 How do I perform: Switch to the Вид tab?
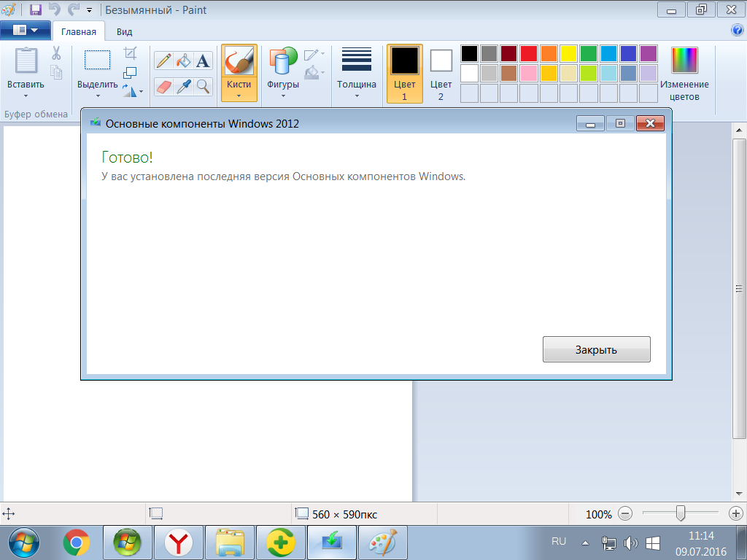pyautogui.click(x=124, y=31)
